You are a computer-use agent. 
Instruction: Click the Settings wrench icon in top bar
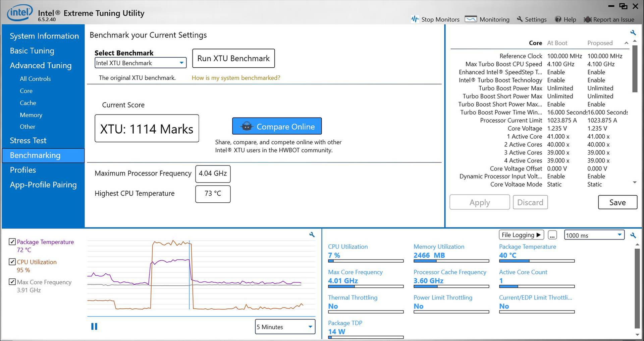520,19
